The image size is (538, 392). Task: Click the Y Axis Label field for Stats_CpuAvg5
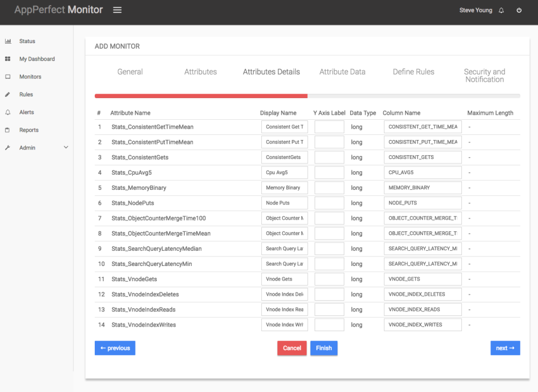point(330,172)
